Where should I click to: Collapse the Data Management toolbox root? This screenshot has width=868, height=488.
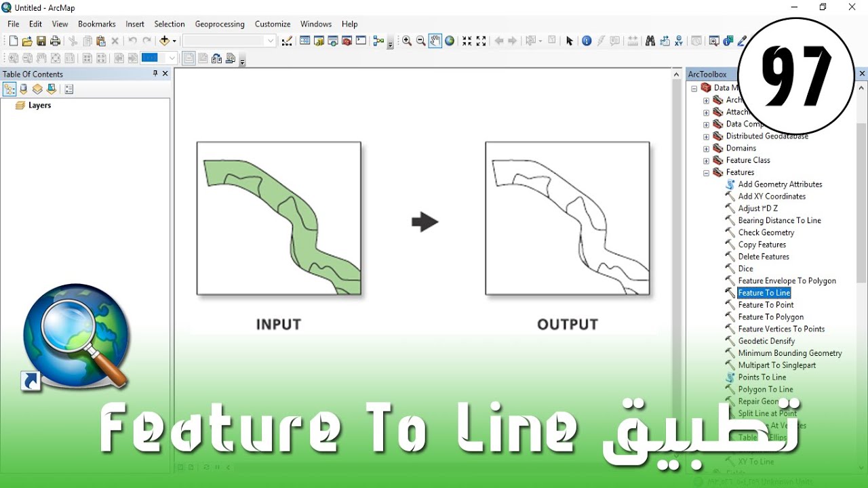pyautogui.click(x=694, y=88)
